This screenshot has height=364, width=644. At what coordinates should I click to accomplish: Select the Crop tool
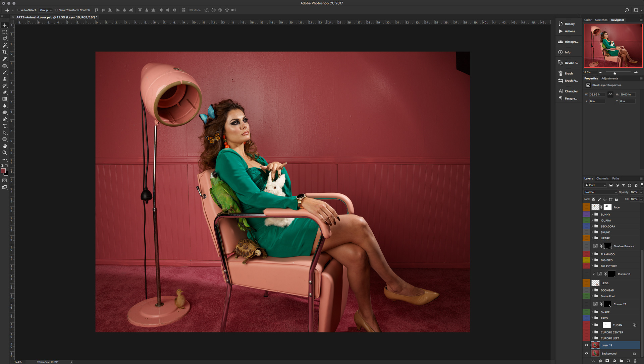coord(5,52)
